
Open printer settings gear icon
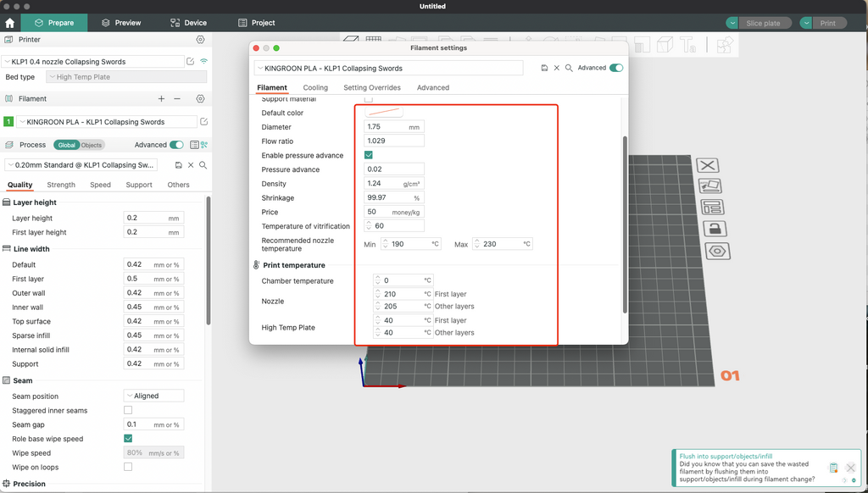200,40
